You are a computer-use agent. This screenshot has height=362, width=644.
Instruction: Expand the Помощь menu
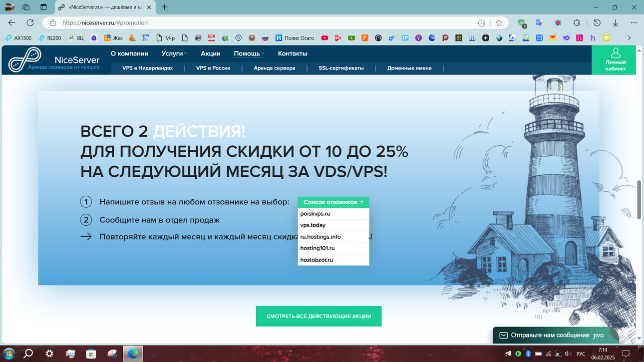[249, 53]
